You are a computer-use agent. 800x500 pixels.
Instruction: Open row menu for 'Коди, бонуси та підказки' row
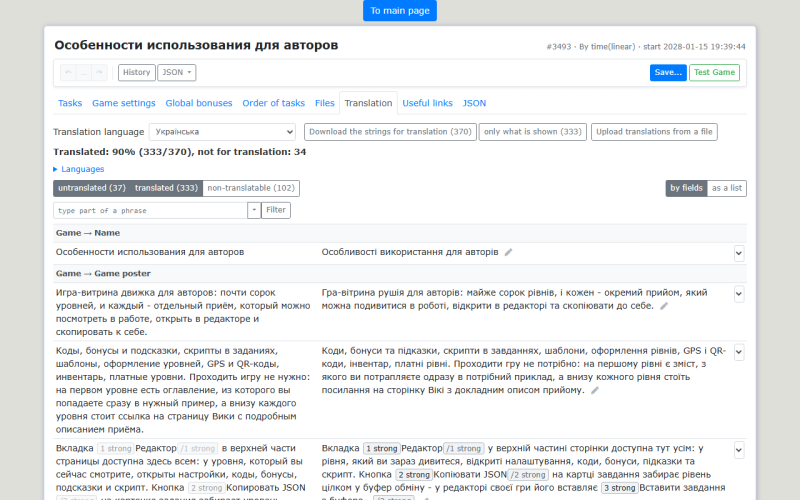point(739,352)
